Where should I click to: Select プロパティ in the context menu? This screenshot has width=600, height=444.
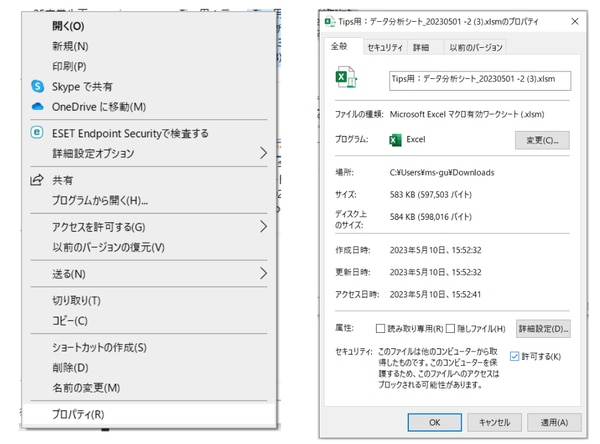coord(78,414)
